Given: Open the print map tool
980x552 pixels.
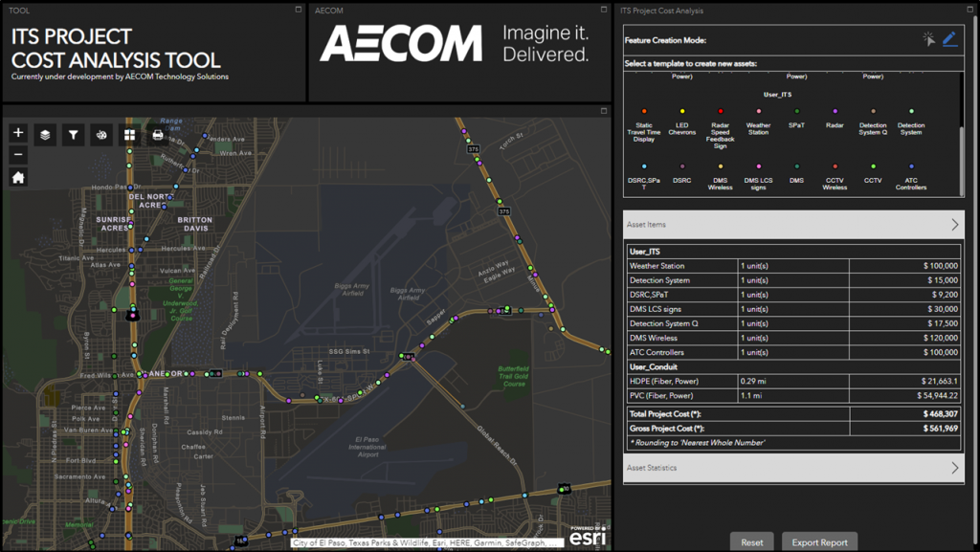Looking at the screenshot, I should click(158, 135).
